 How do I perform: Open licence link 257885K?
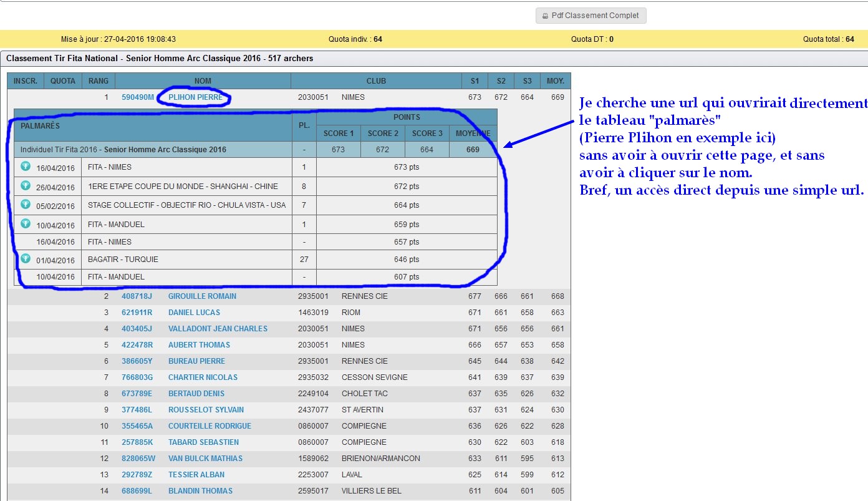point(137,442)
